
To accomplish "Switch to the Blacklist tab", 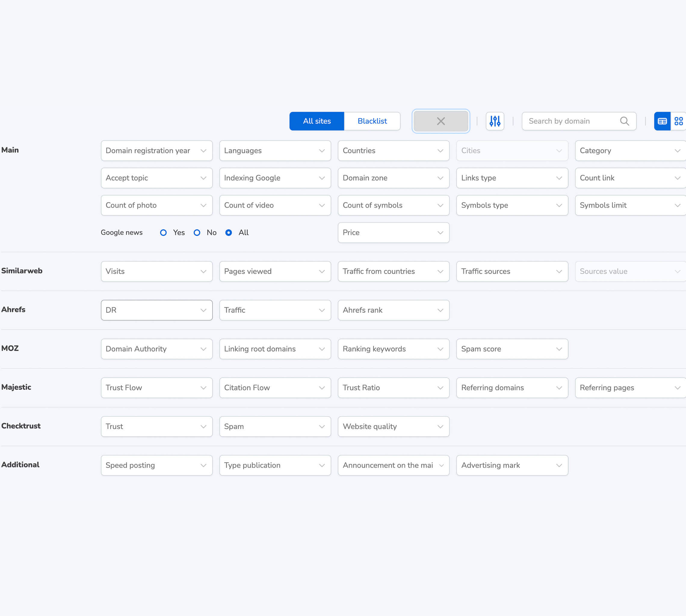I will pos(372,121).
